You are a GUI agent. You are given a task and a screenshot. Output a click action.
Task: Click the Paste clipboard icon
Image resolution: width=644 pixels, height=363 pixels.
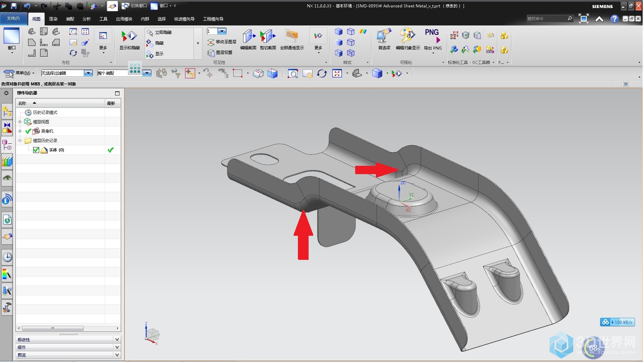[80, 6]
